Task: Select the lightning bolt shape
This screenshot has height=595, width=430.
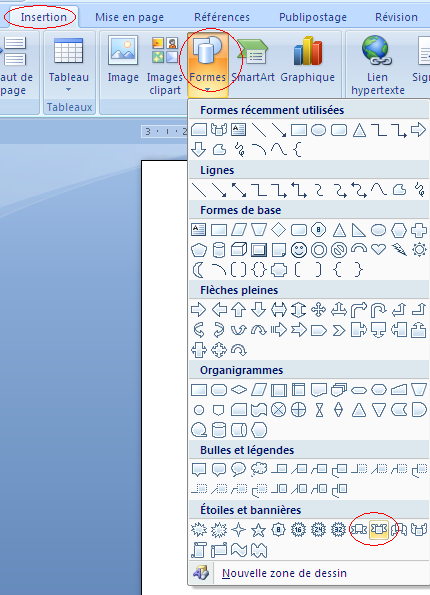Action: (399, 250)
